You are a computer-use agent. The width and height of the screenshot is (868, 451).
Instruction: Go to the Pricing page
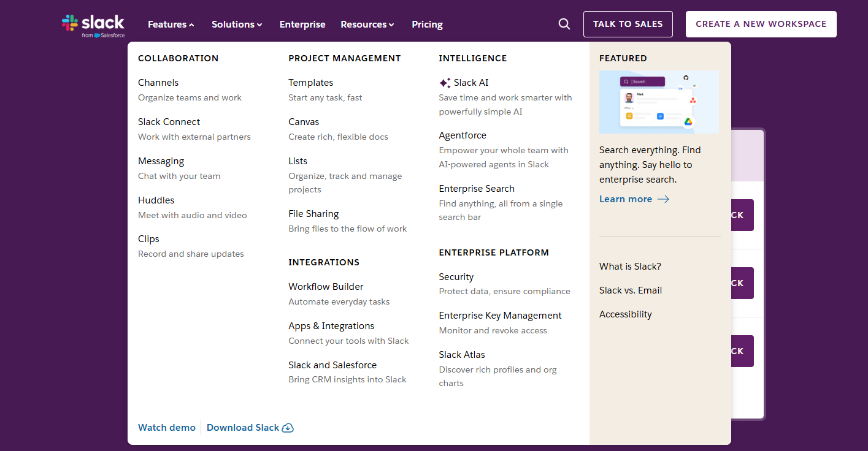point(428,25)
